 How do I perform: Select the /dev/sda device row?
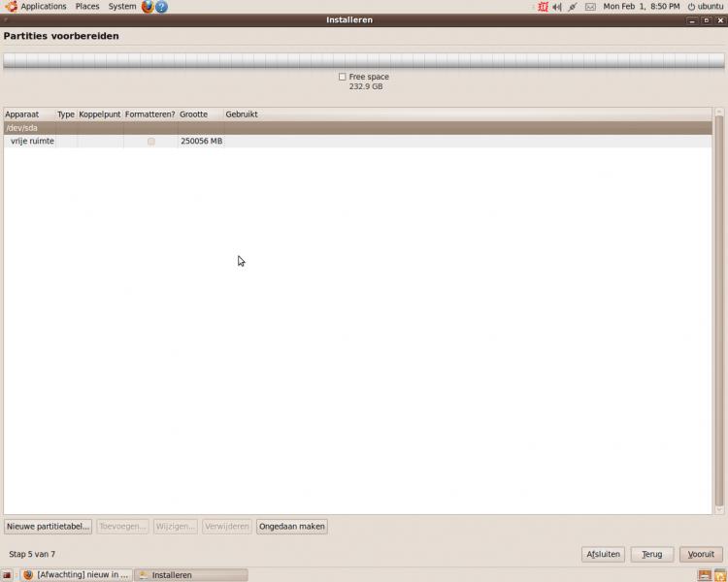[x=357, y=128]
